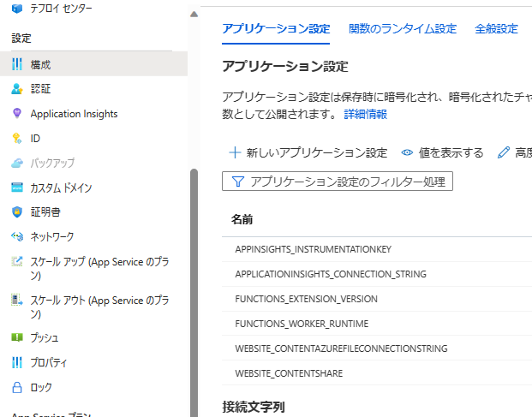The image size is (532, 417).
Task: Click the スケール アップ icon
Action: 17,261
